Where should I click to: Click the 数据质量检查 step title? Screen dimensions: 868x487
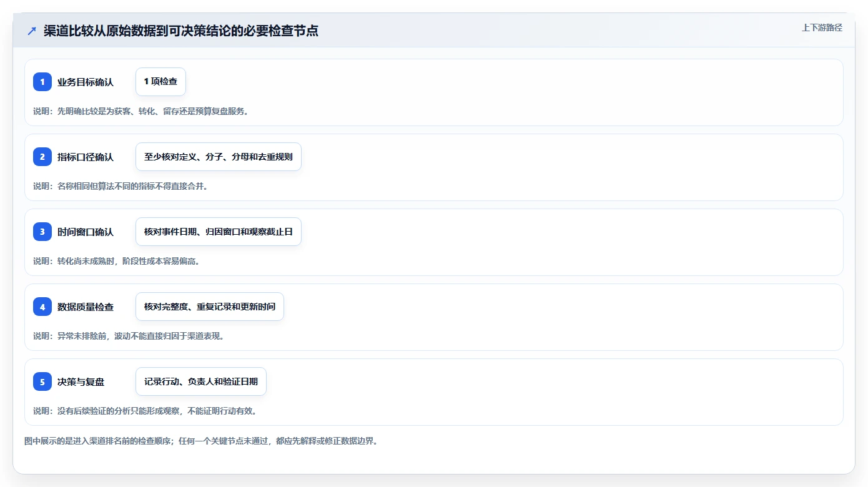click(86, 307)
